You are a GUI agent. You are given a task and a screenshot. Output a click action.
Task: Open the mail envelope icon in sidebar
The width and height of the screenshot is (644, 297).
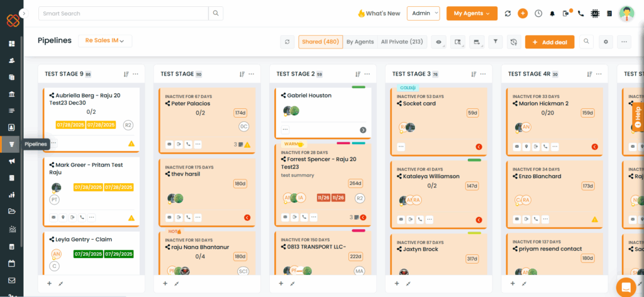pos(11,281)
